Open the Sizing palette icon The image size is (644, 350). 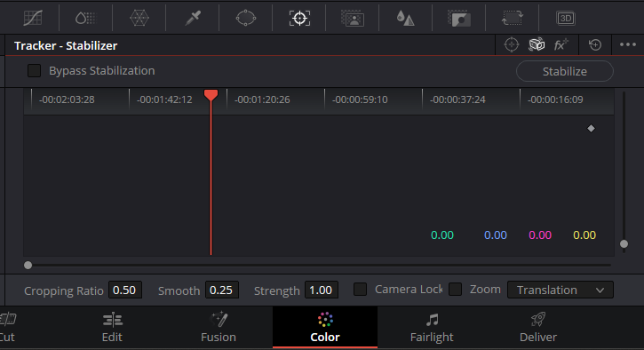click(513, 18)
